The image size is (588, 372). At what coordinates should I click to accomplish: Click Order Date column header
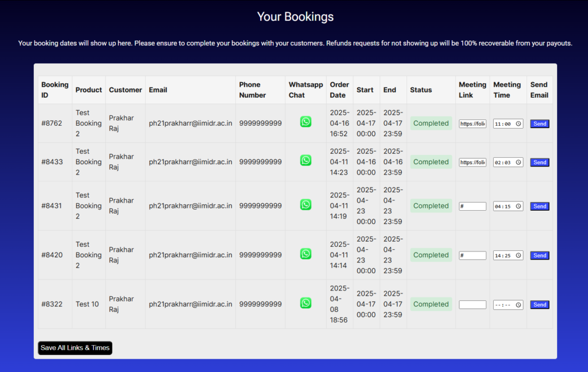[x=339, y=90]
